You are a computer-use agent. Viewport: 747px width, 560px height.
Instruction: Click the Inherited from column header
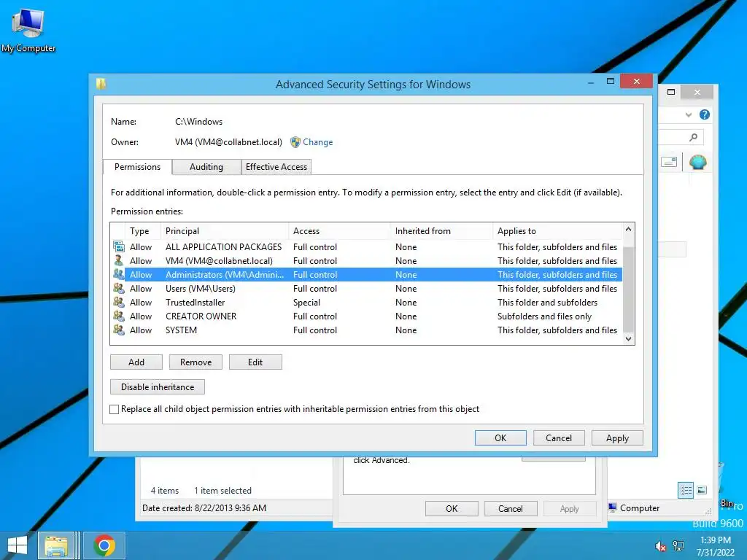pyautogui.click(x=441, y=231)
